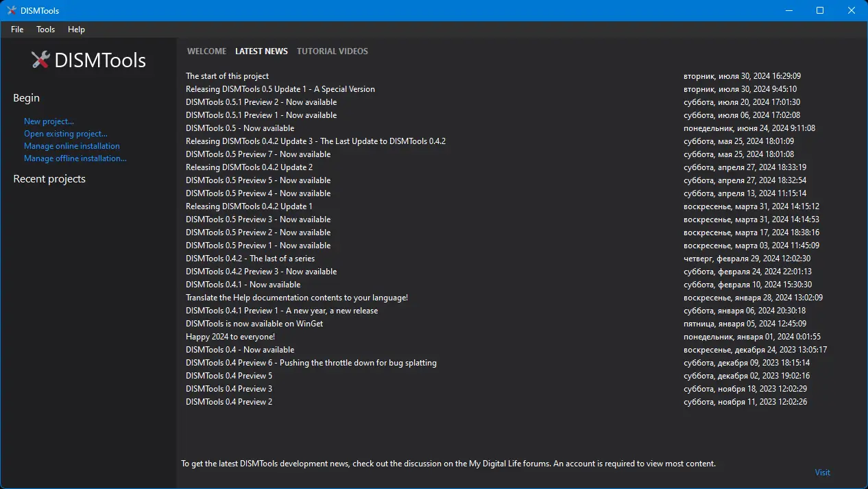Click Open existing project... link
The height and width of the screenshot is (489, 868).
click(x=66, y=134)
